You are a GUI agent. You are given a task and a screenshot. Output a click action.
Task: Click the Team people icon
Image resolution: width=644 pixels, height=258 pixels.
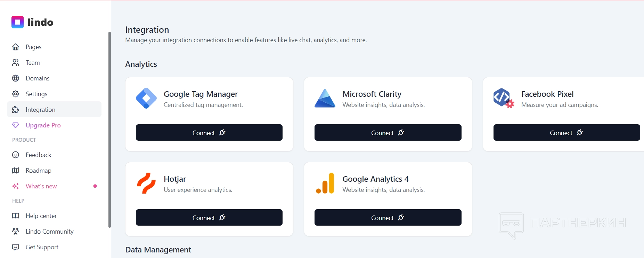(x=16, y=63)
